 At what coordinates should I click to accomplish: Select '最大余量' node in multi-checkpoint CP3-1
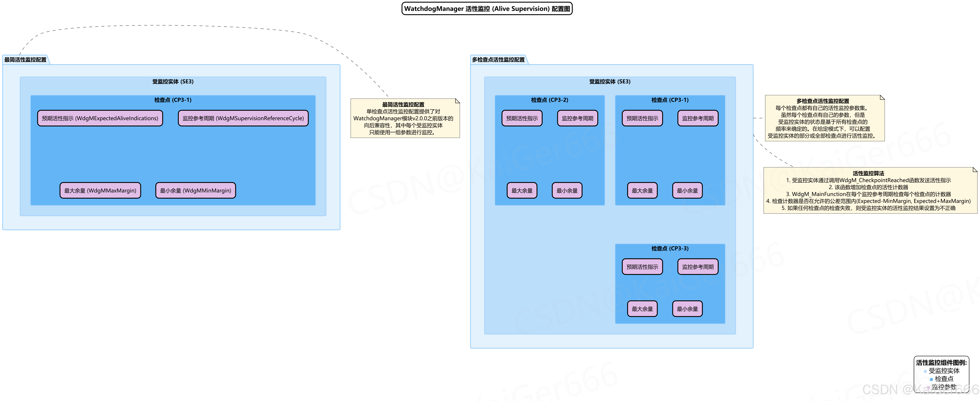pos(642,190)
